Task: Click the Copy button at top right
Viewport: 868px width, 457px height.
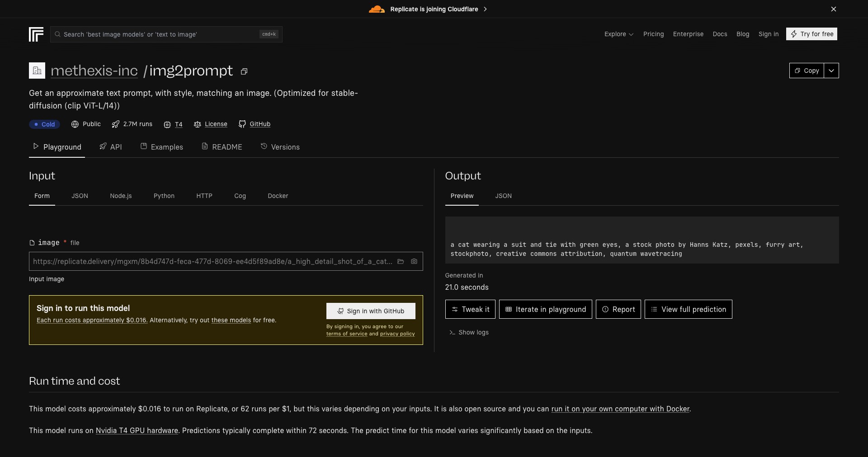Action: coord(807,71)
